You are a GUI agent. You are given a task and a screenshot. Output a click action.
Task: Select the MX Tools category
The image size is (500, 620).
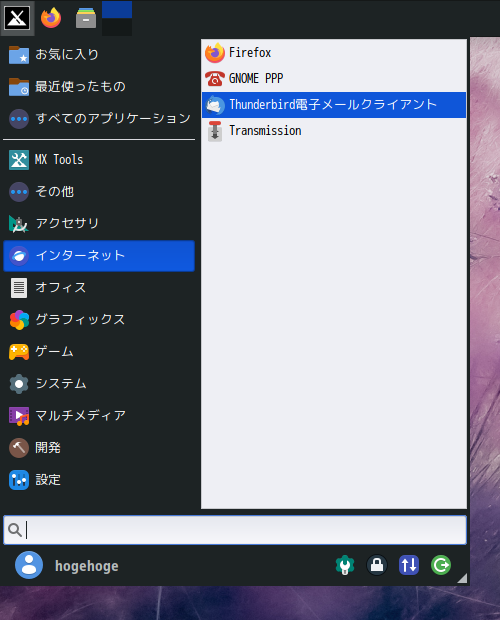point(99,160)
